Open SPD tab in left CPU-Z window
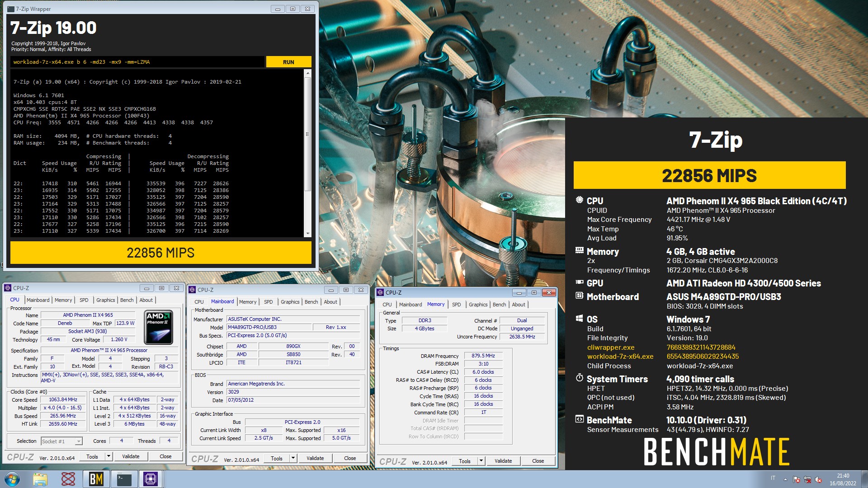The image size is (868, 488). (84, 300)
